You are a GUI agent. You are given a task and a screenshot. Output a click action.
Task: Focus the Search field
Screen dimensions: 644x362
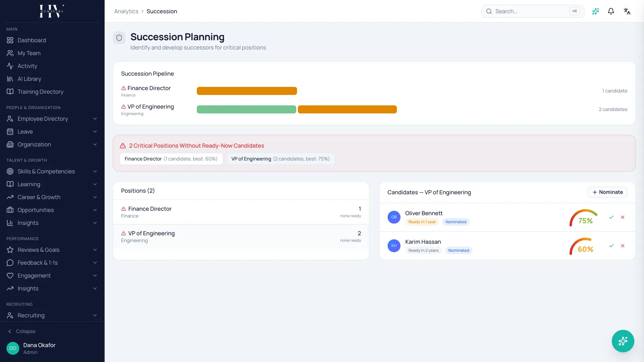tap(533, 11)
